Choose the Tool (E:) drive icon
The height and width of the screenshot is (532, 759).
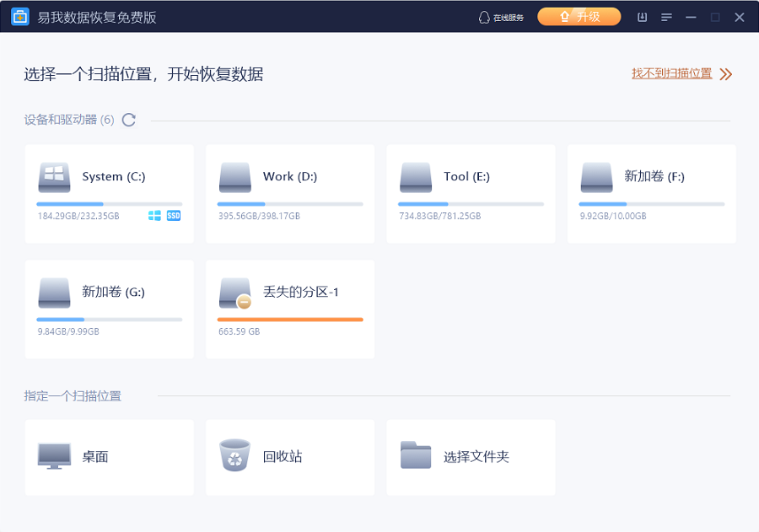coord(415,177)
